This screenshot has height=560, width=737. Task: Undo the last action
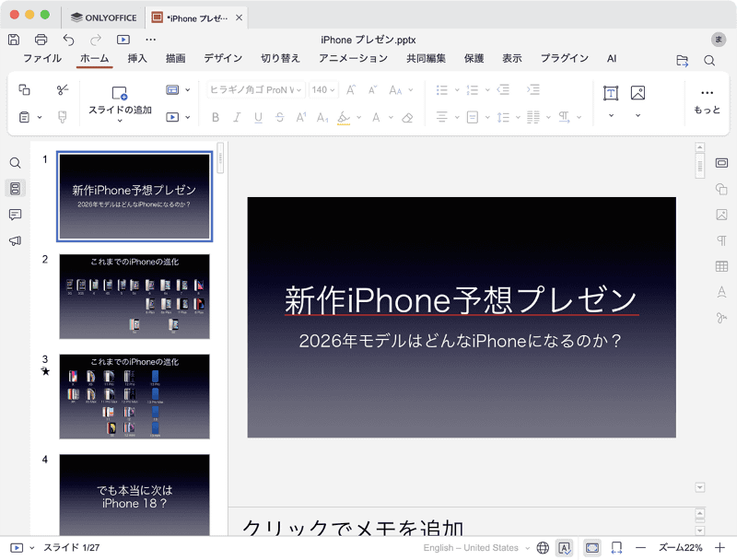(x=68, y=40)
